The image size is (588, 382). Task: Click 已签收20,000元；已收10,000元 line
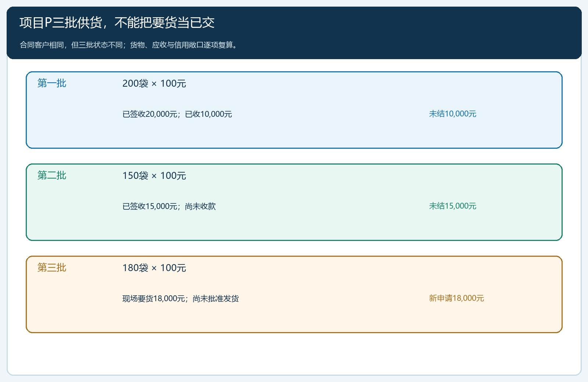[x=177, y=114]
